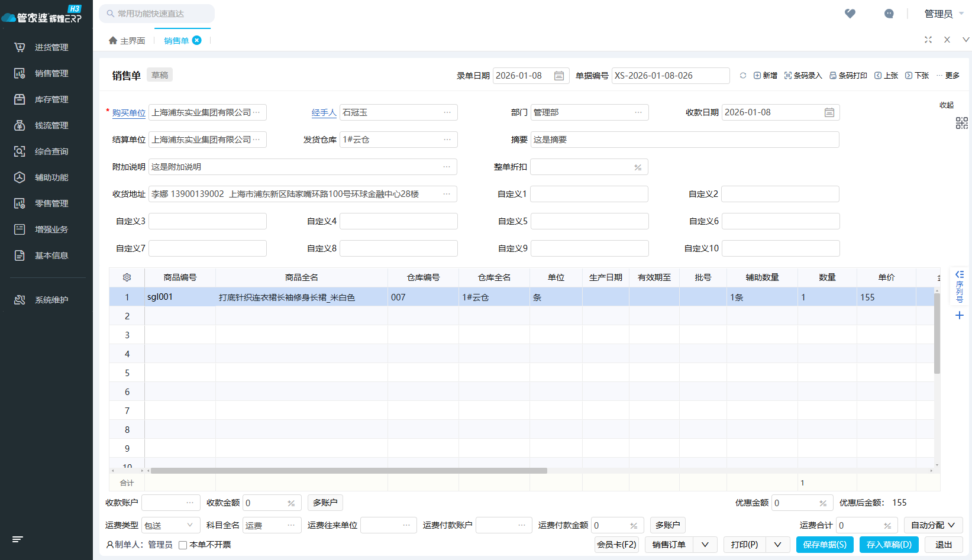
Task: Click the 条码打印 button
Action: [848, 76]
